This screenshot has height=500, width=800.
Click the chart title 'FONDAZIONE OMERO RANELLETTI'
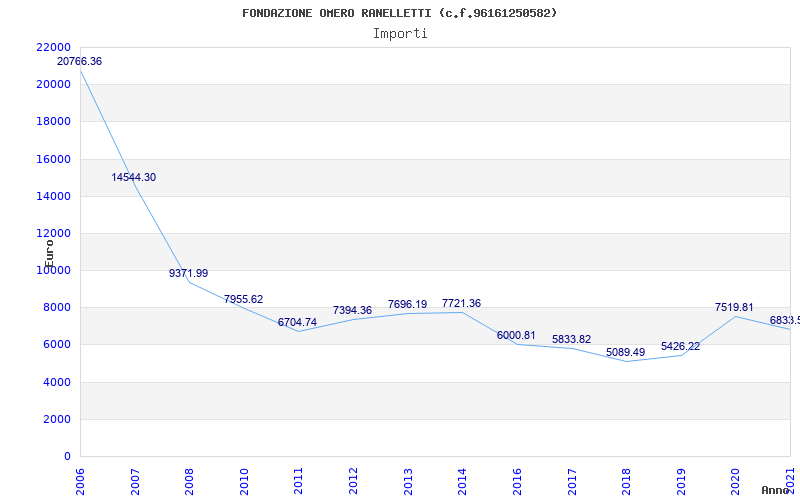(336, 13)
